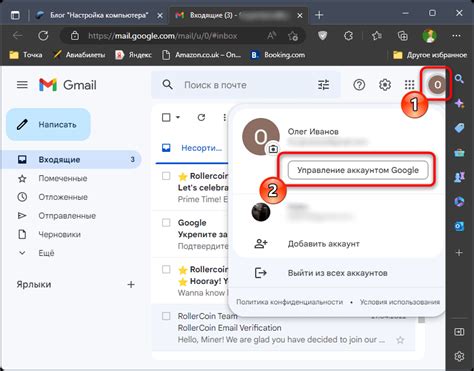Click Выйти из всех аккаунтов
Viewport: 474px width, 371px height.
(337, 273)
